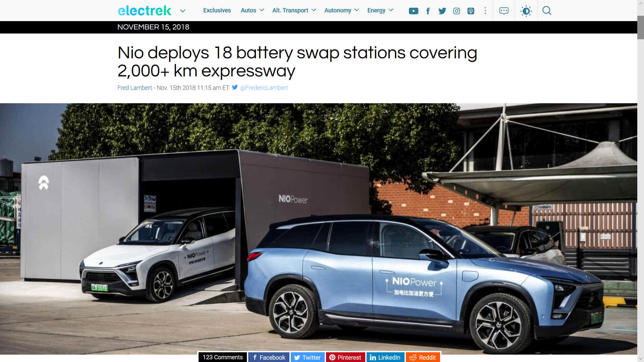This screenshot has height=362, width=644.
Task: Toggle dark mode with the brightness icon
Action: pyautogui.click(x=526, y=11)
